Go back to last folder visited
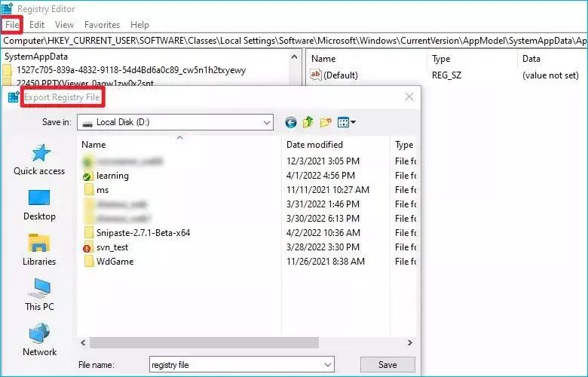Screen dimensions: 588x377 [291, 122]
